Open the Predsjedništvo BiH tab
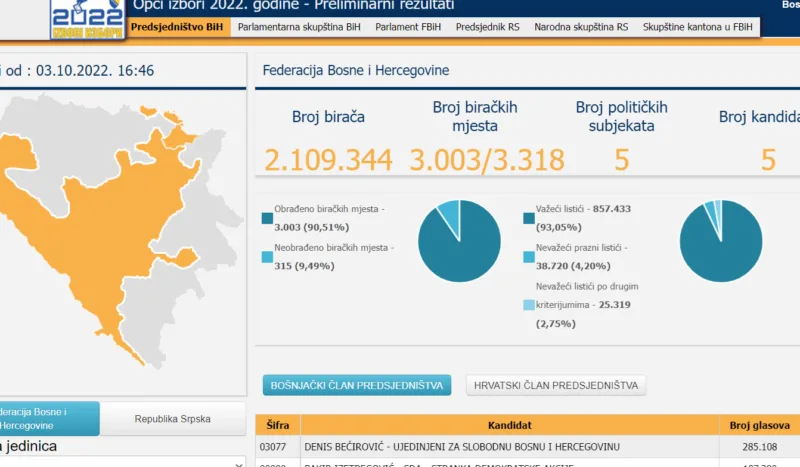Screen dimensions: 800x467 point(177,27)
